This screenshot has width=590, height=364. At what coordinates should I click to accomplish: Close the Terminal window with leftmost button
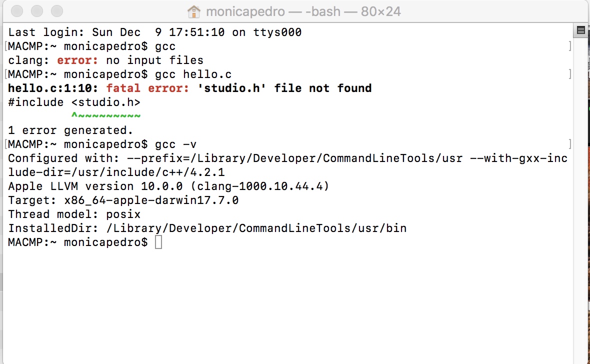pyautogui.click(x=17, y=11)
